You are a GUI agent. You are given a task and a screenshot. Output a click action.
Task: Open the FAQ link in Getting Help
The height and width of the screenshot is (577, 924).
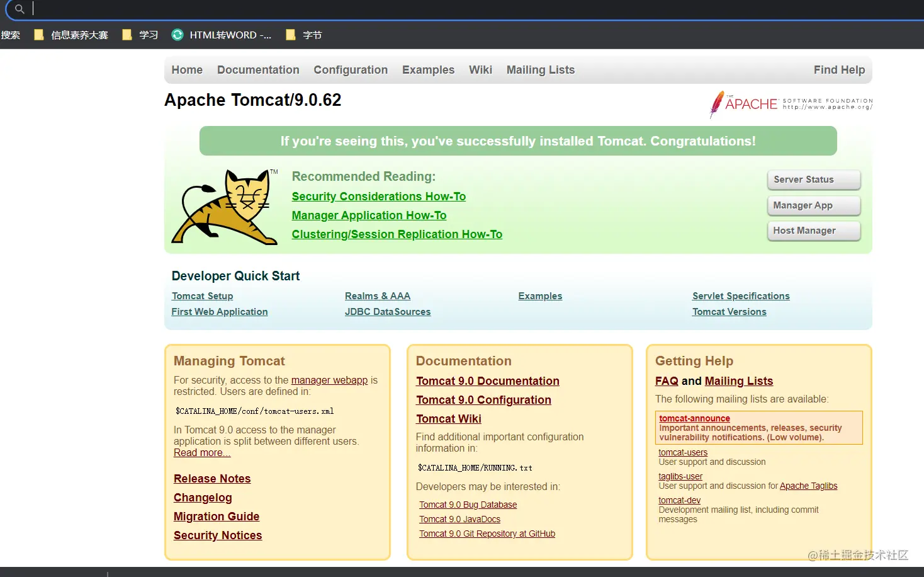coord(667,381)
